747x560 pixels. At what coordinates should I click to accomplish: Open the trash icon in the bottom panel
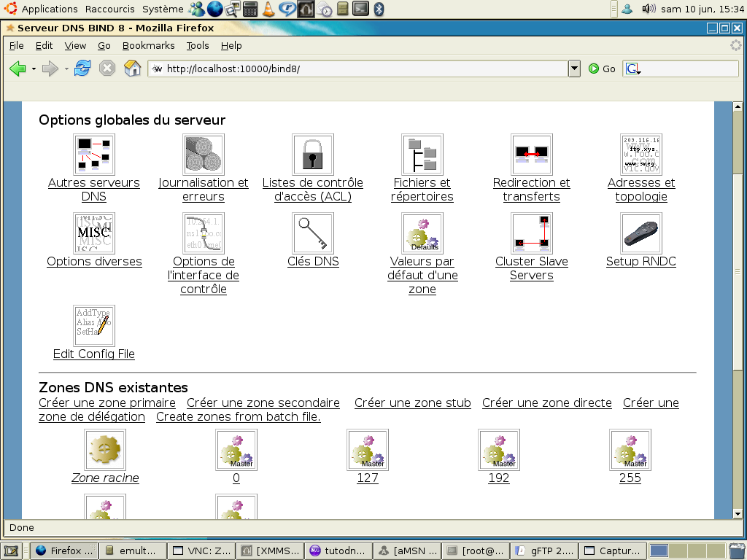click(737, 551)
